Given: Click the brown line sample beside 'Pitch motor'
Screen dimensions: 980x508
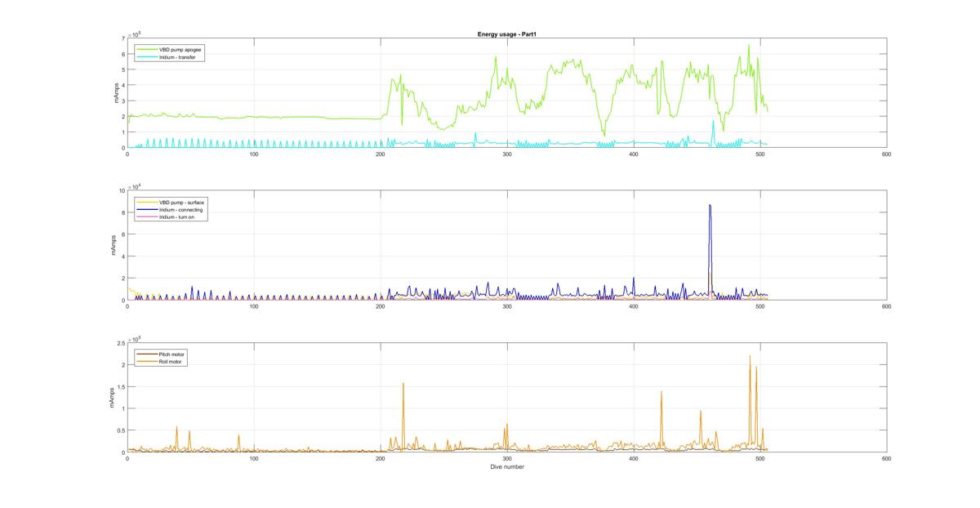Looking at the screenshot, I should point(147,354).
